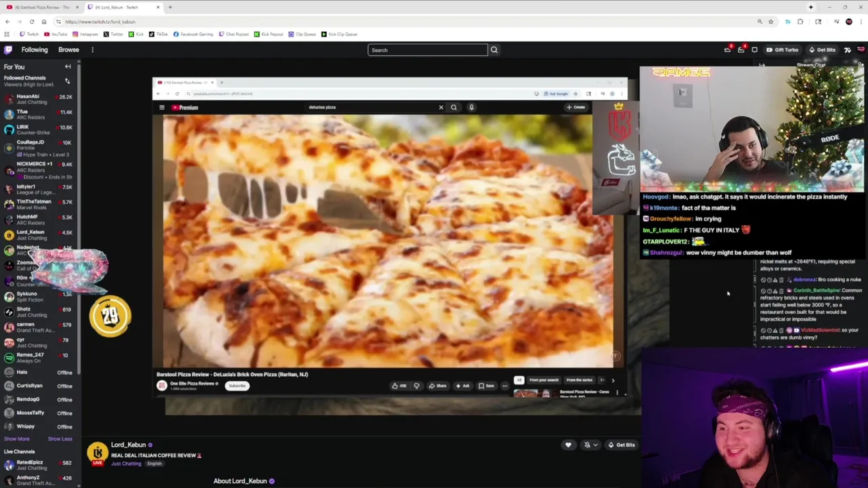
Task: Open the site information icon in address bar
Action: [58, 22]
